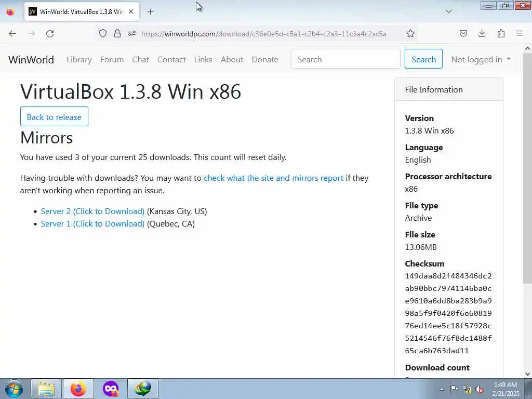The width and height of the screenshot is (532, 399).
Task: Open Internet Download Manager taskbar icon
Action: point(143,389)
